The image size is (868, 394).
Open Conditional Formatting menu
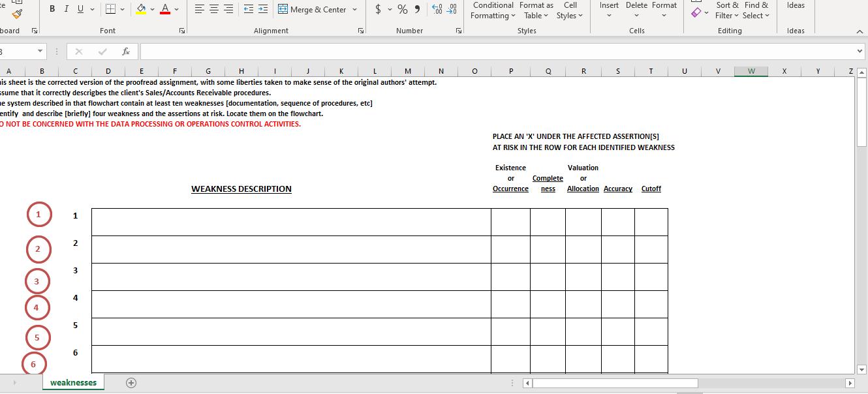coord(493,10)
